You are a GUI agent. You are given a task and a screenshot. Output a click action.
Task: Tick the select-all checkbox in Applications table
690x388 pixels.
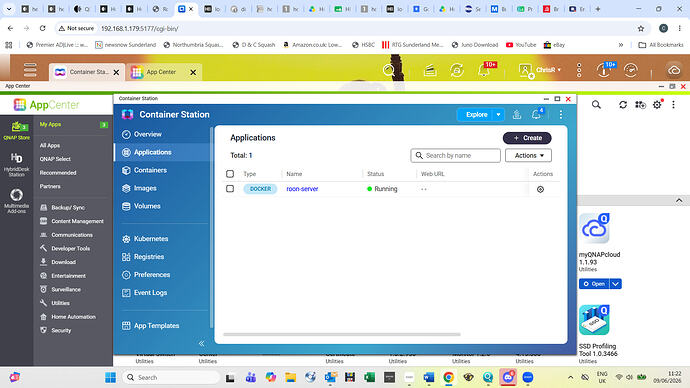pyautogui.click(x=230, y=174)
